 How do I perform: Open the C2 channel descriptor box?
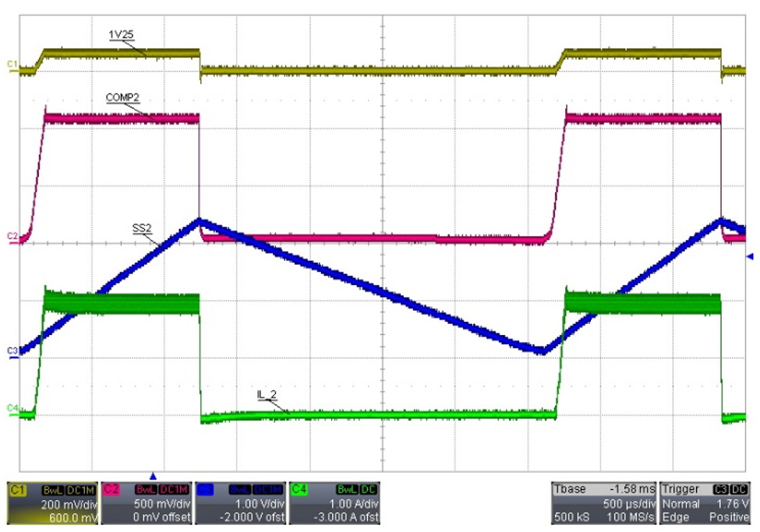[x=146, y=504]
